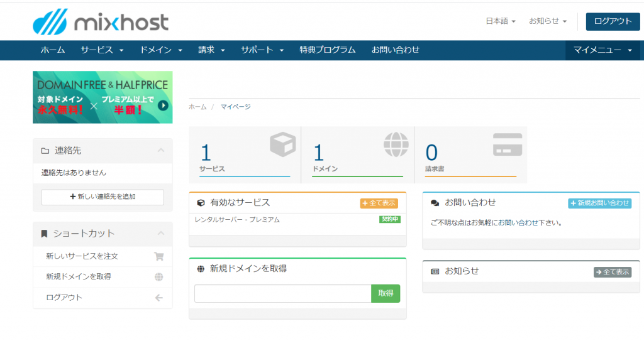Click the domain name input field
This screenshot has height=341, width=644.
(282, 293)
